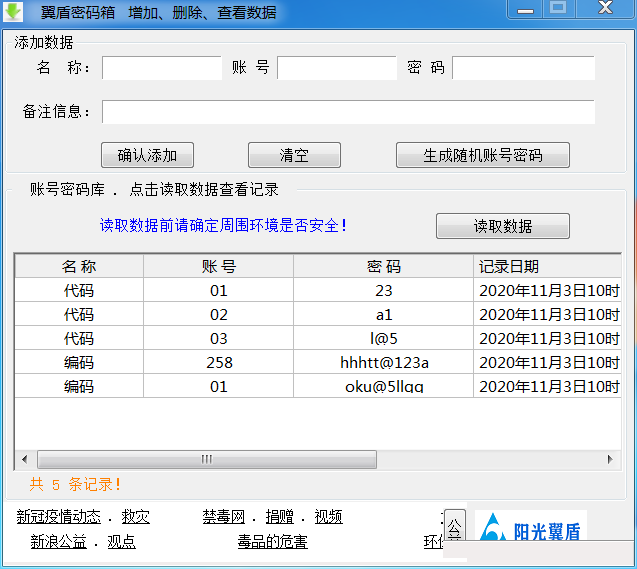Click the horizontal scrollbar left arrow
Viewport: 637px width, 569px height.
point(24,460)
